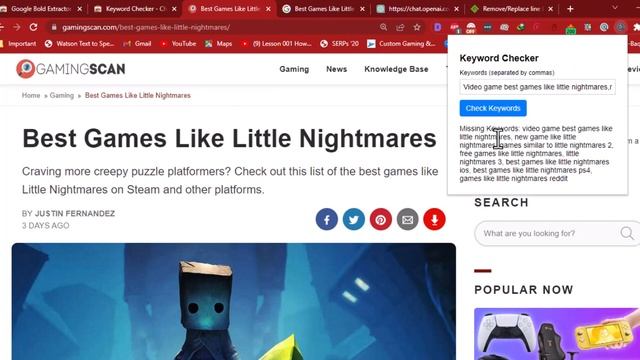Open a new browser tab
The image size is (640, 360).
(x=570, y=9)
